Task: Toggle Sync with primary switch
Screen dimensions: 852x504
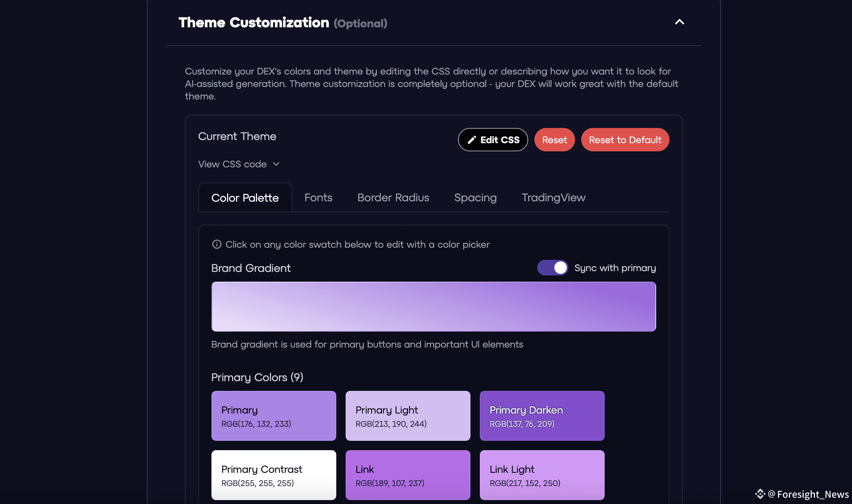Action: 552,268
